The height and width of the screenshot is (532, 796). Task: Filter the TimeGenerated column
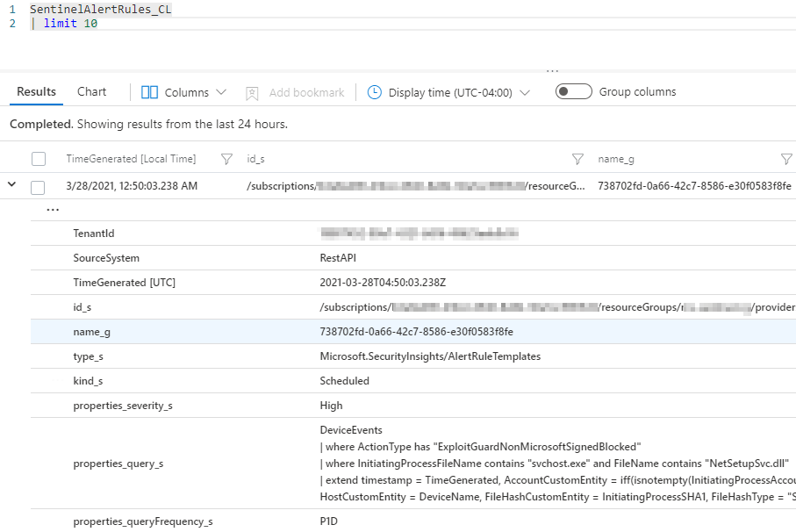coord(227,160)
